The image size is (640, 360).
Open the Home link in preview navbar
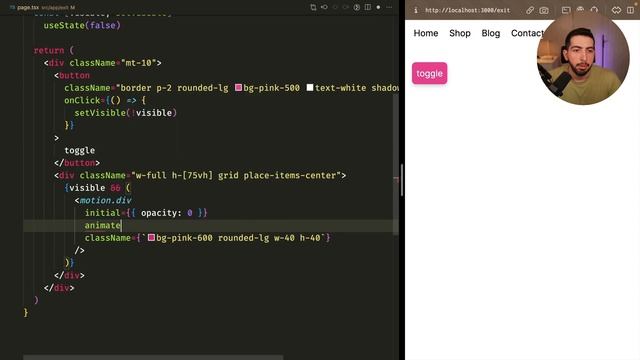tap(426, 33)
